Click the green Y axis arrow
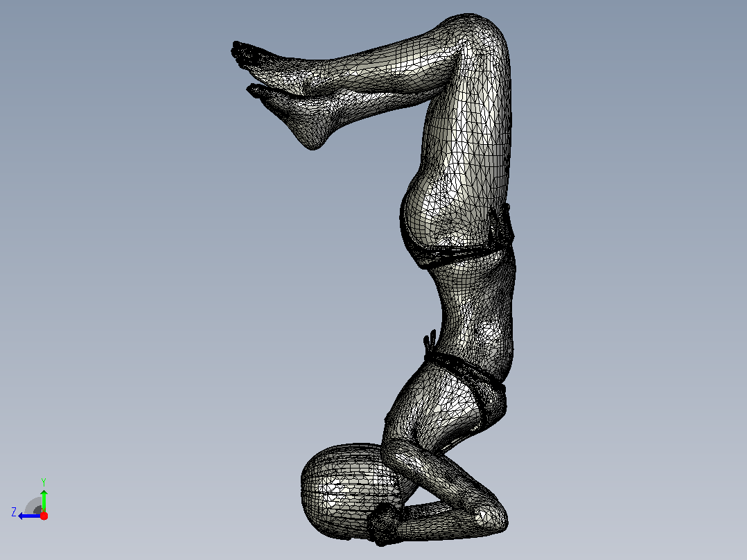Screen dimensions: 747x560 44,500
